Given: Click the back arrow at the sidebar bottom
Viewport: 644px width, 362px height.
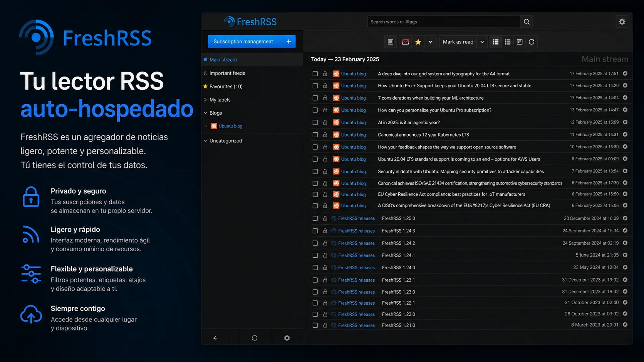Looking at the screenshot, I should (x=215, y=338).
